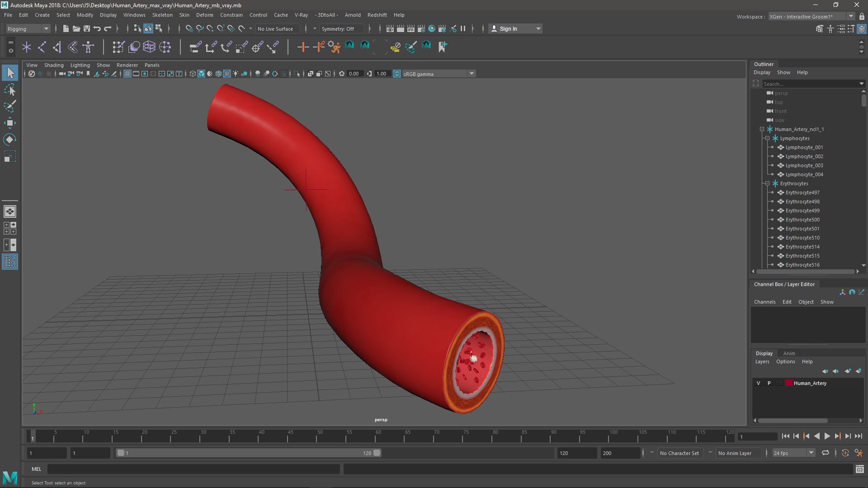
Task: Select the arrow Select tool in toolbox
Action: pyautogui.click(x=10, y=73)
